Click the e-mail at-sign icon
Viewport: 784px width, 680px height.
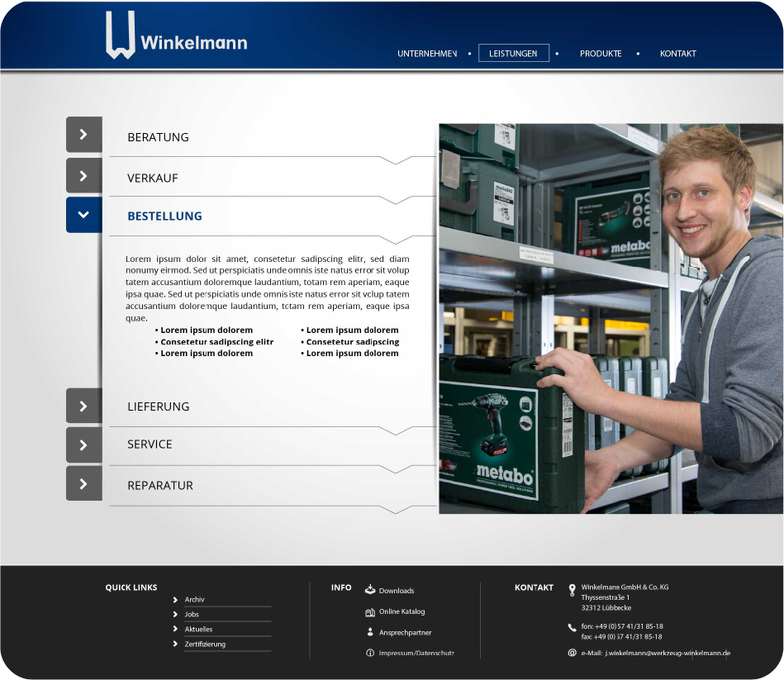(x=572, y=653)
